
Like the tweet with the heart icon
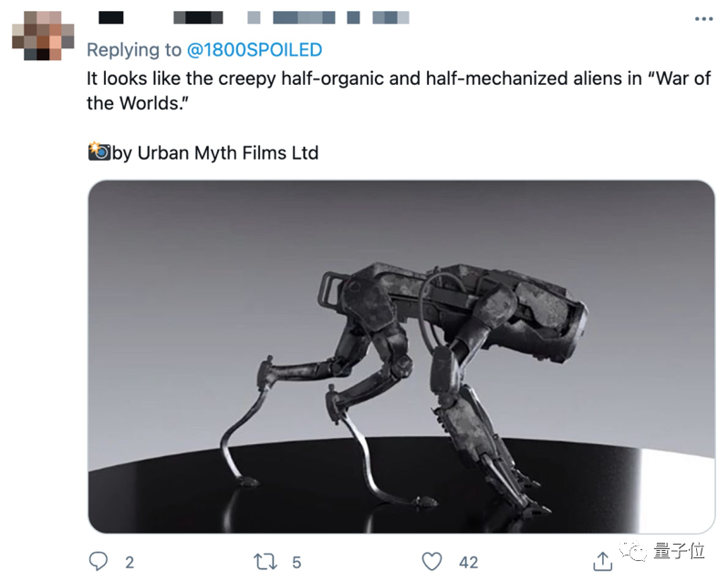[433, 560]
